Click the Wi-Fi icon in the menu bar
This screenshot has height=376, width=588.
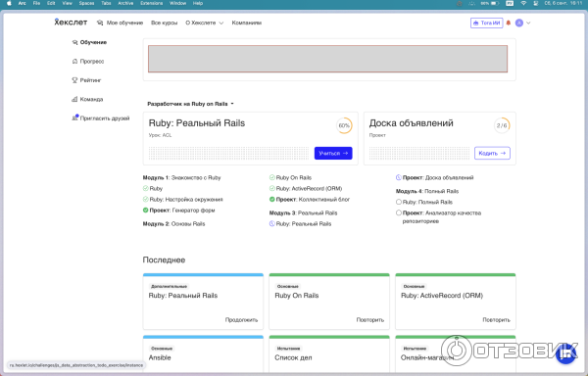(x=523, y=3)
